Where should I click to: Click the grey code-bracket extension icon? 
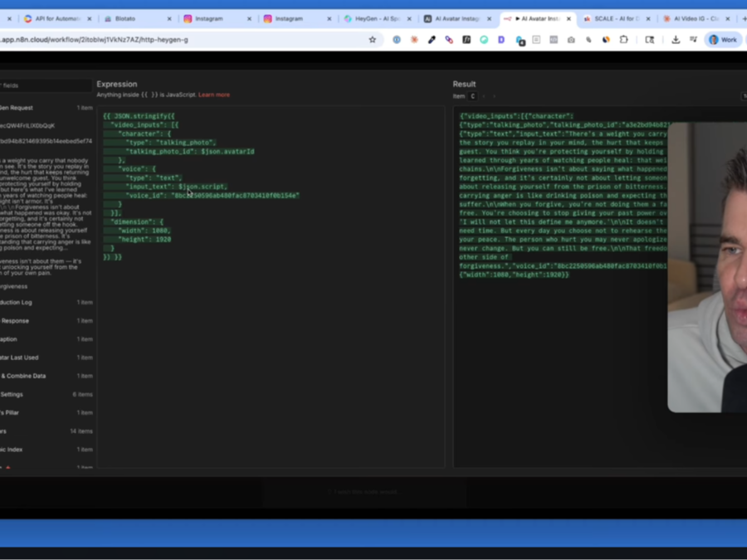[x=554, y=40]
